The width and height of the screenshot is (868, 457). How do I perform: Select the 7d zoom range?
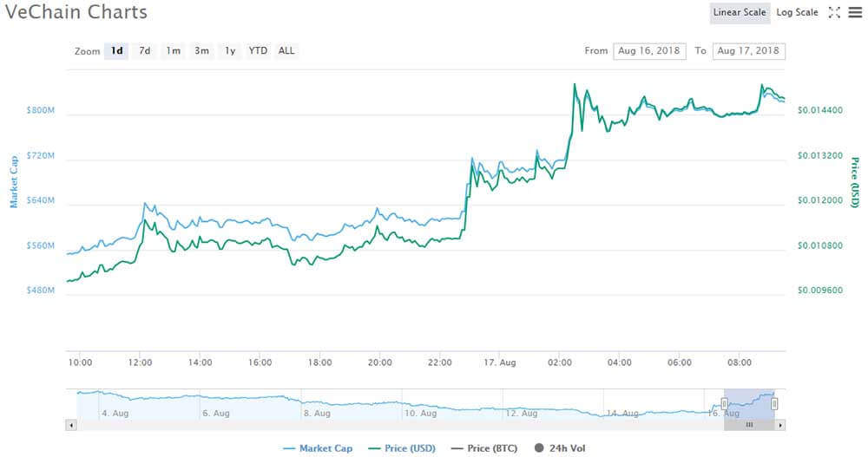(145, 51)
